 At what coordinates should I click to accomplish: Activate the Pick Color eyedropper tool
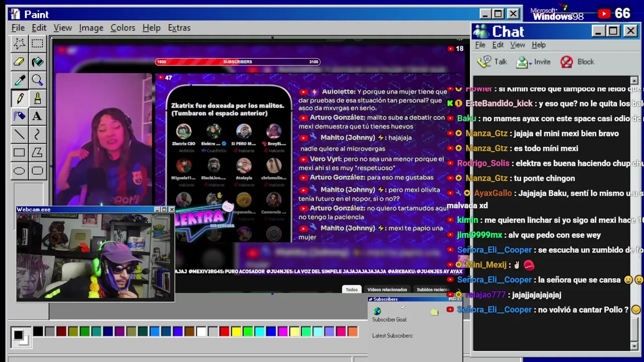pyautogui.click(x=19, y=80)
